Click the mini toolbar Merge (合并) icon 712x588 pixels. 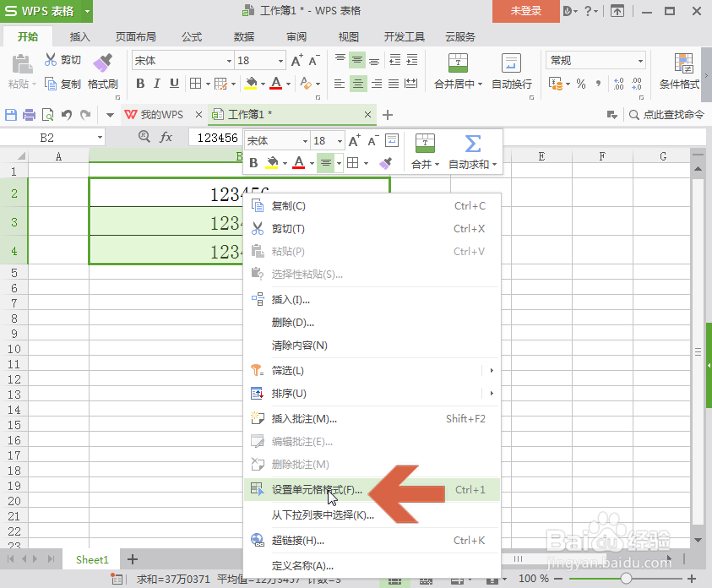coord(425,144)
